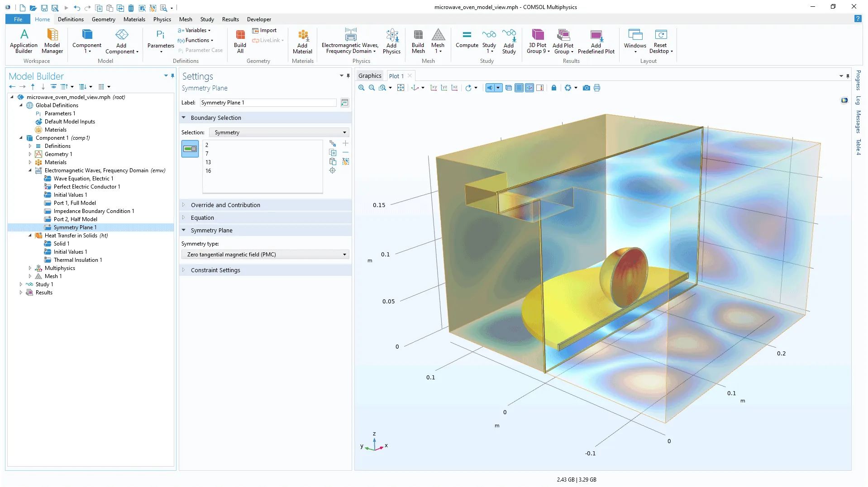Click the Label text field
The height and width of the screenshot is (487, 868).
click(268, 103)
